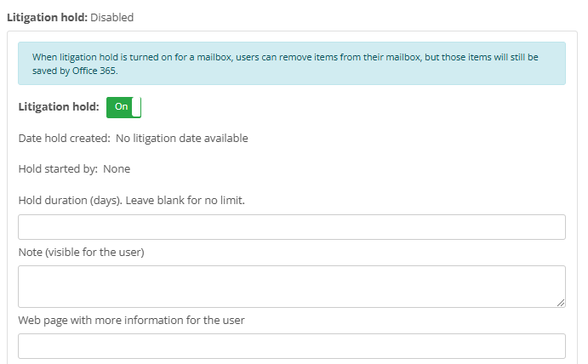Click the 'Litigation hold: Disabled' heading

click(70, 17)
